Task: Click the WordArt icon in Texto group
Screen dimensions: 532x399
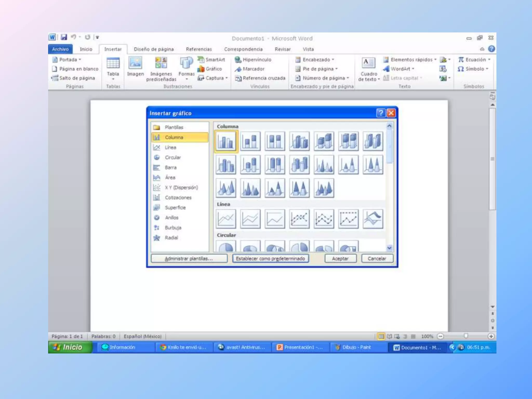Action: click(386, 69)
